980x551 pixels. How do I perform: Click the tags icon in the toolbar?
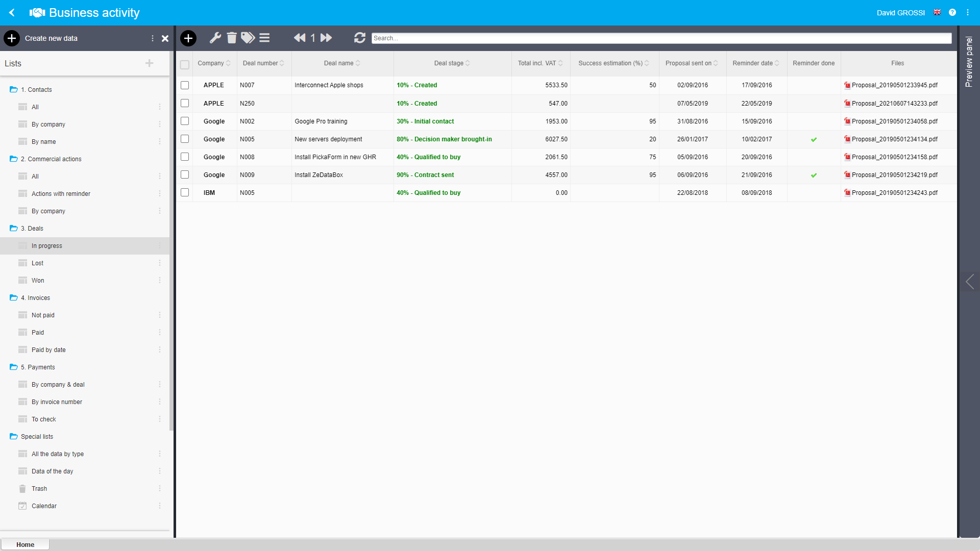[248, 38]
